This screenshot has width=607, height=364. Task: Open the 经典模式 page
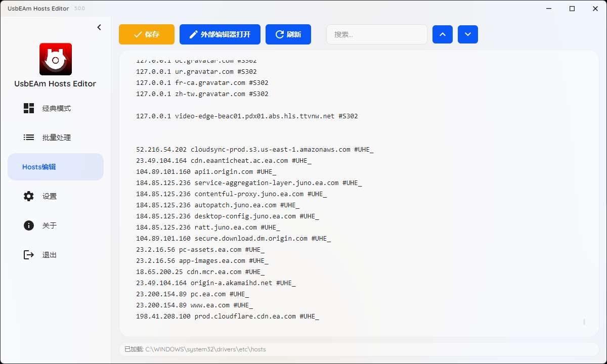pos(56,109)
